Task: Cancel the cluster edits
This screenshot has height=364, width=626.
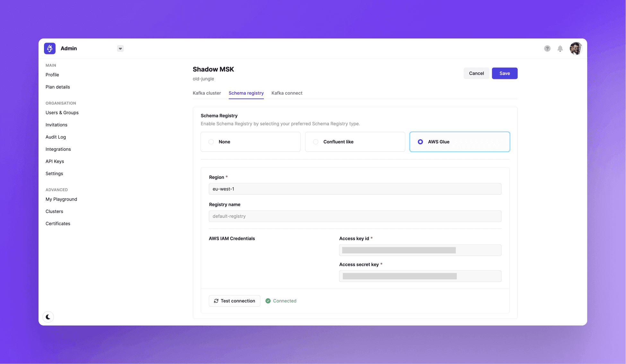Action: pyautogui.click(x=476, y=73)
